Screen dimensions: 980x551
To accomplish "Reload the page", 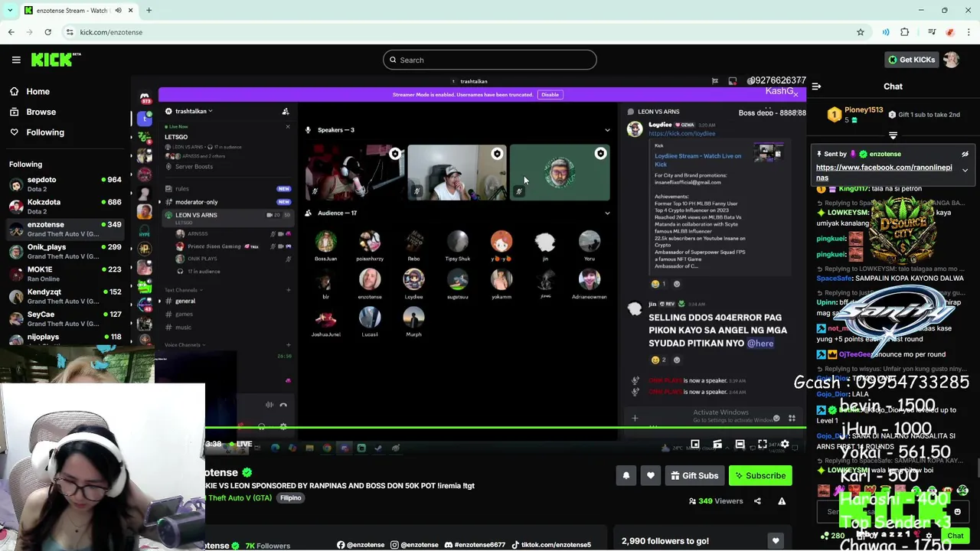I will coord(47,32).
